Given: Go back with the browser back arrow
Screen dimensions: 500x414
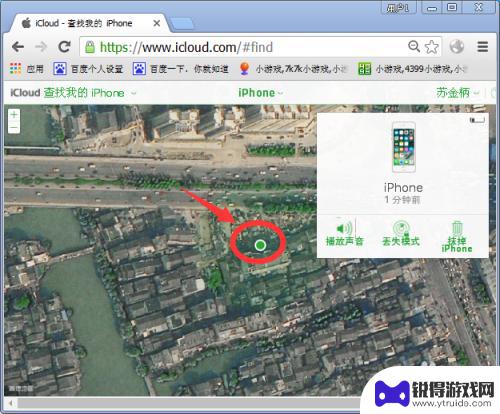Looking at the screenshot, I should point(18,47).
